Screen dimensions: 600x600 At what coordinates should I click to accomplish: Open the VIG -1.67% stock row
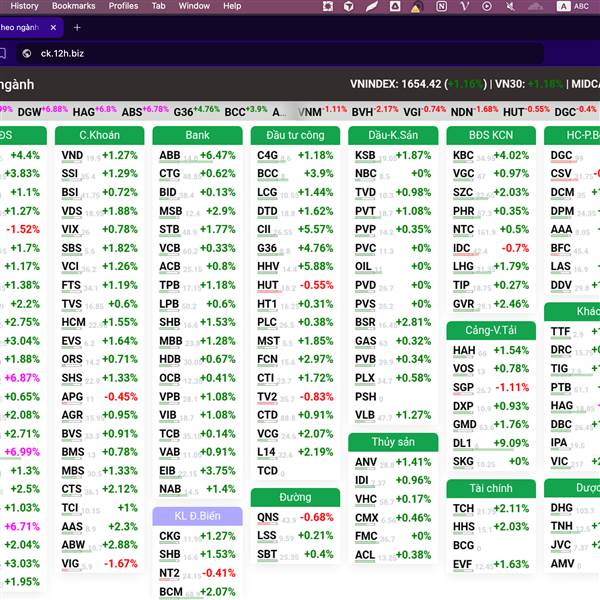(99, 564)
